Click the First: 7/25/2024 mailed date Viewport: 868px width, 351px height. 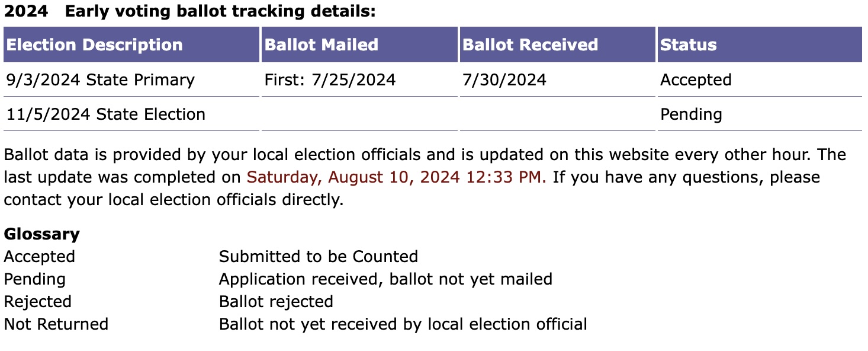coord(330,79)
